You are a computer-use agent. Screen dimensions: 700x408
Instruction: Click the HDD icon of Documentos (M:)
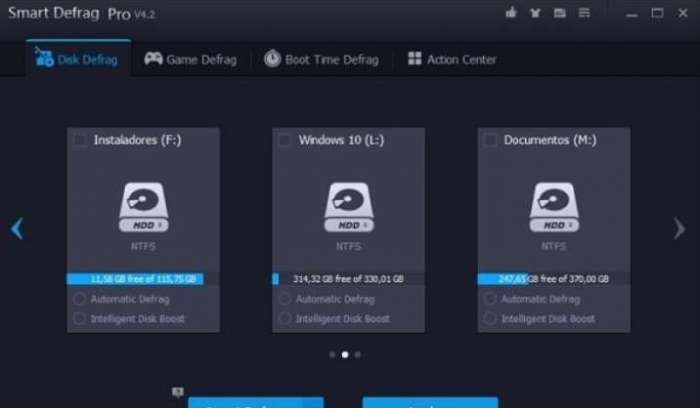[554, 207]
